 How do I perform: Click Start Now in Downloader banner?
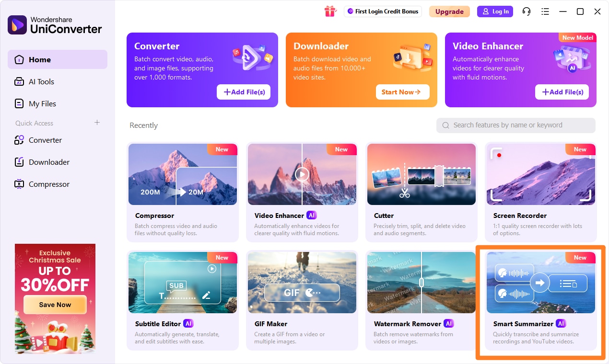[403, 92]
